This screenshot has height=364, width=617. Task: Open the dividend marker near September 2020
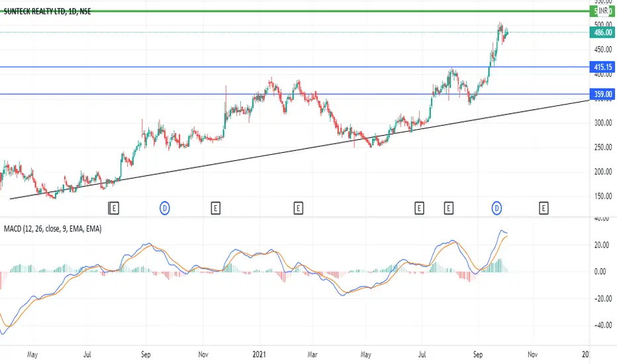[x=164, y=208]
